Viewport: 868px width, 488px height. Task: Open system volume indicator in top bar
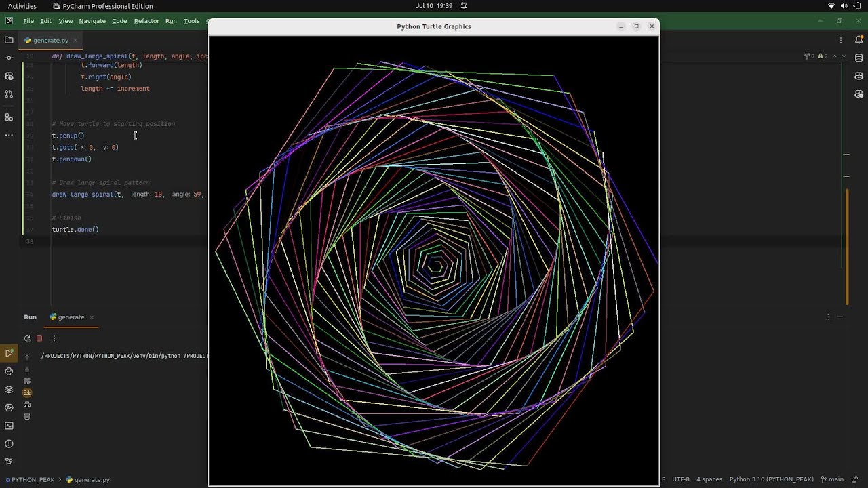click(844, 6)
